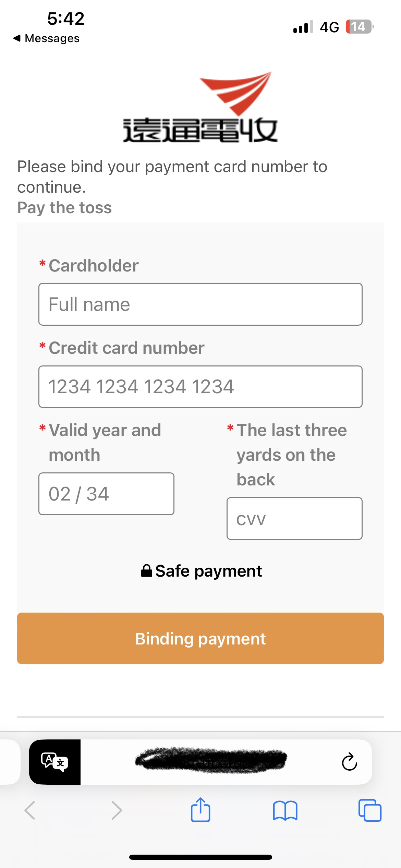Tap the redacted URL address bar
This screenshot has width=401, height=868.
click(x=211, y=761)
